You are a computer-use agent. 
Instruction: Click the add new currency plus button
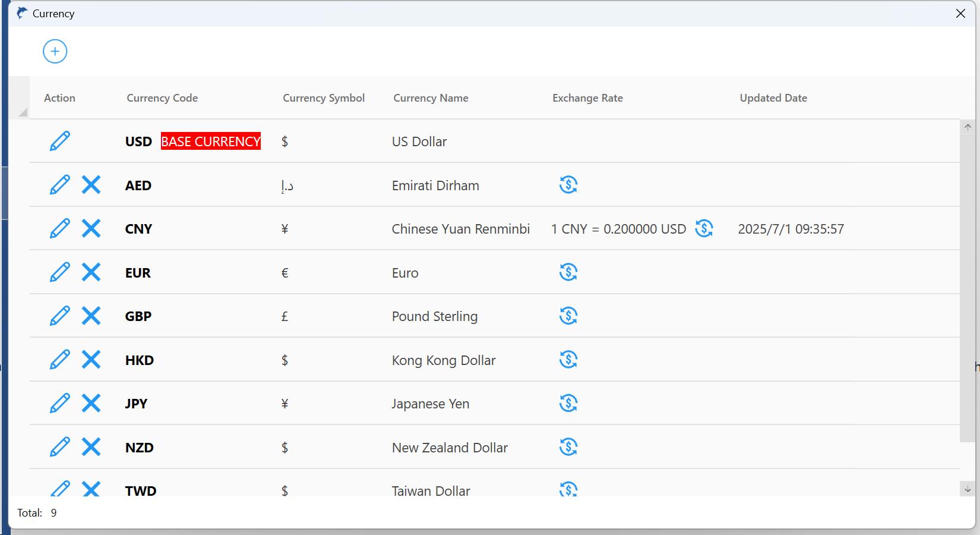[55, 51]
